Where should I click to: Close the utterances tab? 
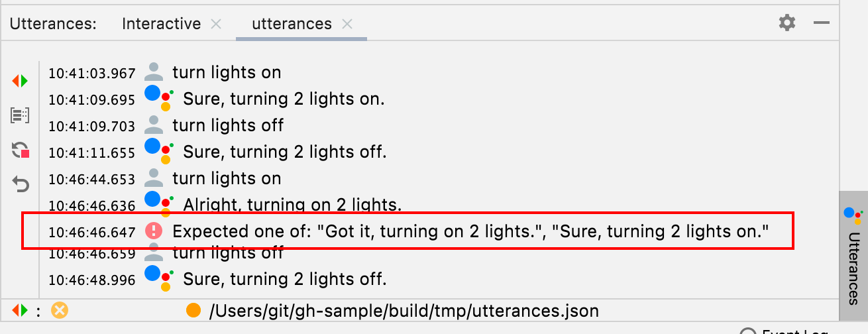347,25
